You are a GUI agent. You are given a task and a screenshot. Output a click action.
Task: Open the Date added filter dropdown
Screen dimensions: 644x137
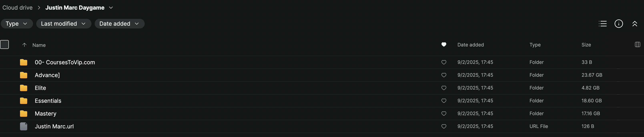[x=119, y=23]
